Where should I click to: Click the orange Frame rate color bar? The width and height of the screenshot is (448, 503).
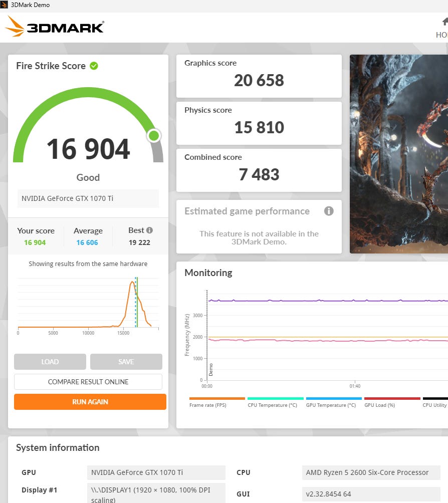(217, 398)
